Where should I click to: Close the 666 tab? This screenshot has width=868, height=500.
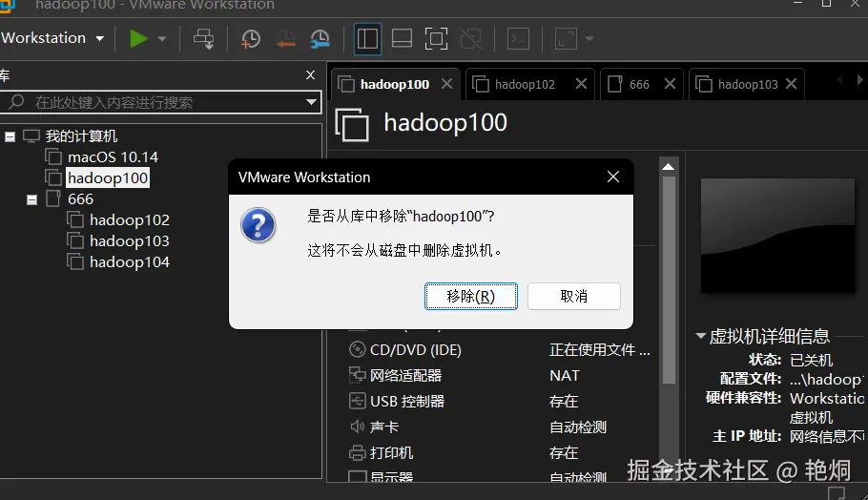tap(670, 84)
